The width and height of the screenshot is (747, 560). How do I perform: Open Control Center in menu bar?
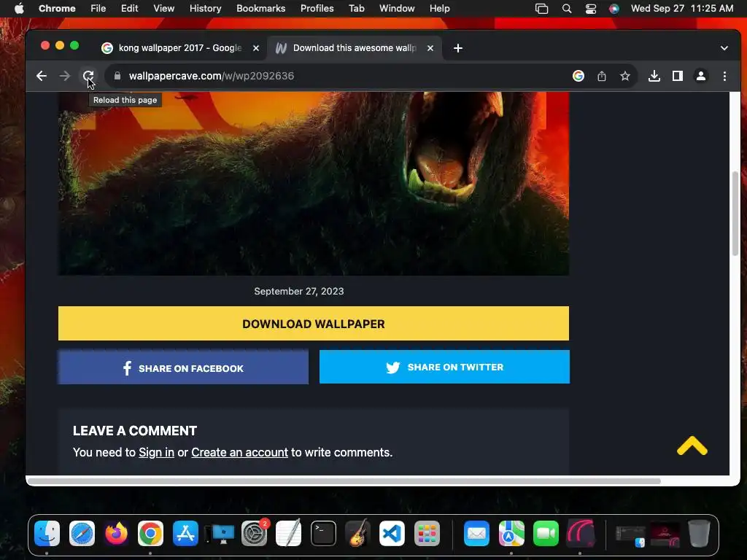pyautogui.click(x=591, y=8)
